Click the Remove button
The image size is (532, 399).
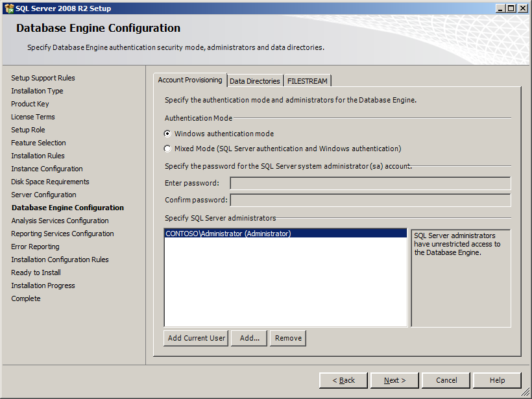[288, 338]
